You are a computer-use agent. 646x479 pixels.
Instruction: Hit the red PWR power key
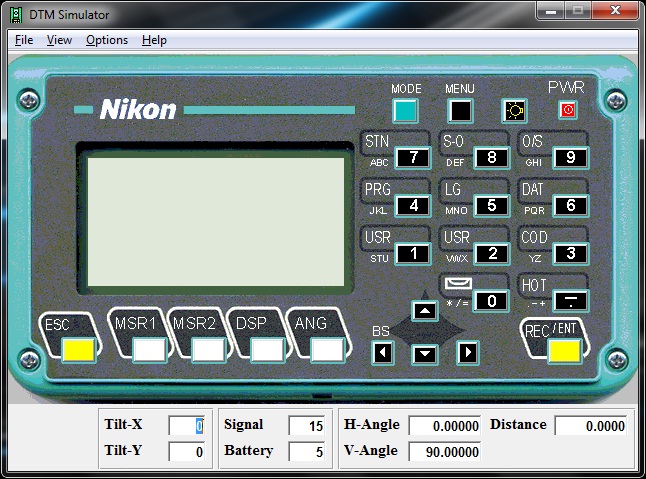pos(568,110)
